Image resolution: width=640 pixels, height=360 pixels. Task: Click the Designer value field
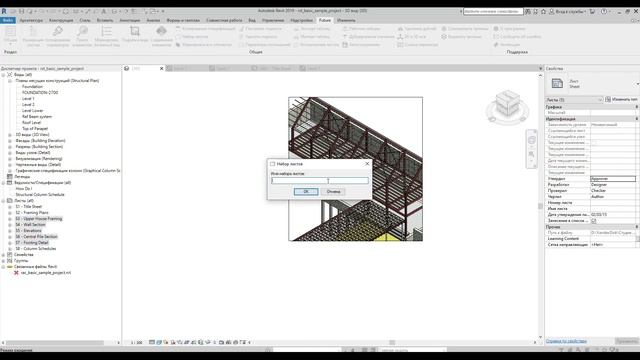coord(613,184)
